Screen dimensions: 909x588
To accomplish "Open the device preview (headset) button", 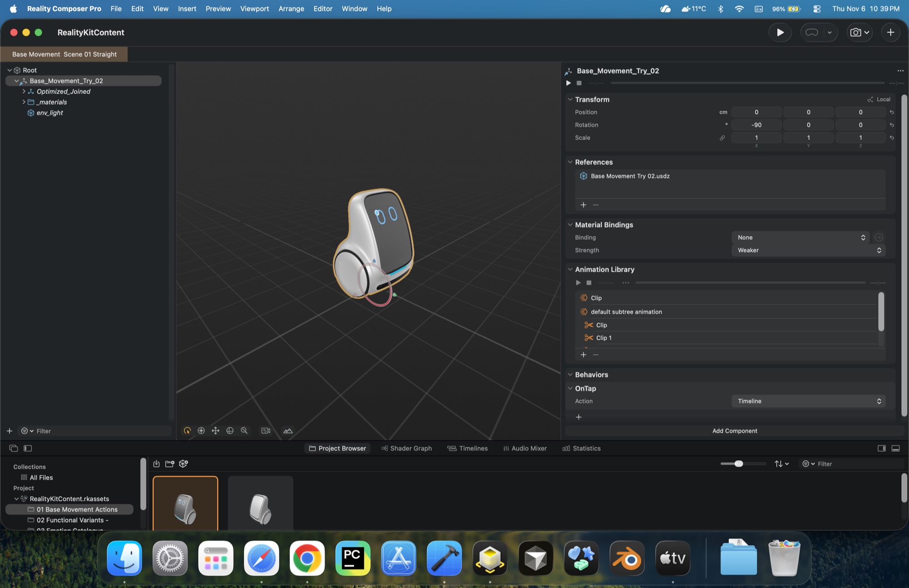I will pos(812,32).
